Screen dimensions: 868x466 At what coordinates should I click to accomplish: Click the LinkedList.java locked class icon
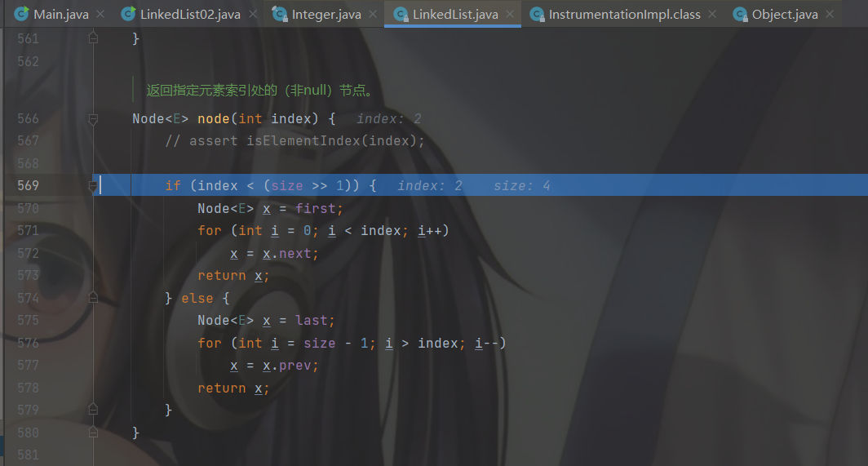point(401,14)
